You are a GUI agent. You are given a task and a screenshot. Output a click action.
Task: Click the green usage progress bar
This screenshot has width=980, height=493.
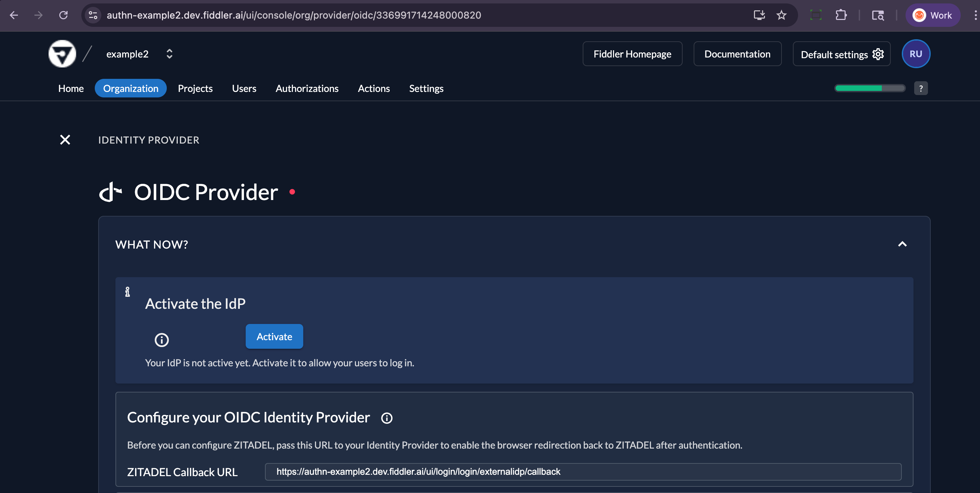click(870, 88)
